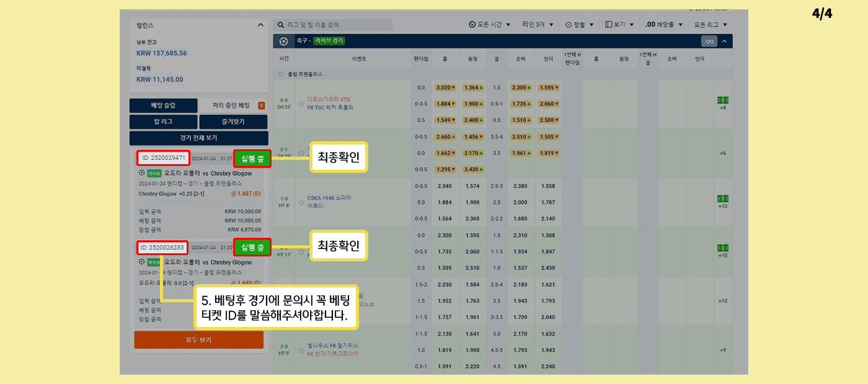Open the pitch icon for CSKA 1948 소피아 match
Screen dimensions: 868x384
(722, 198)
